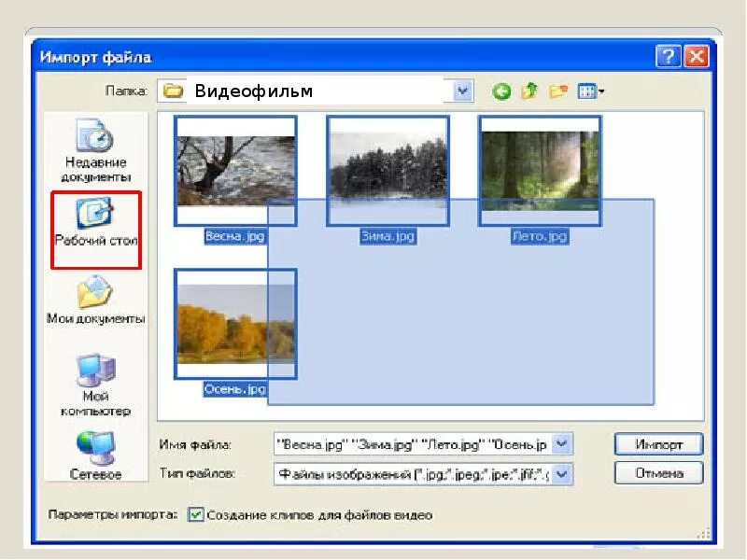Image resolution: width=747 pixels, height=560 pixels.
Task: Click the Импорт button
Action: 659,444
